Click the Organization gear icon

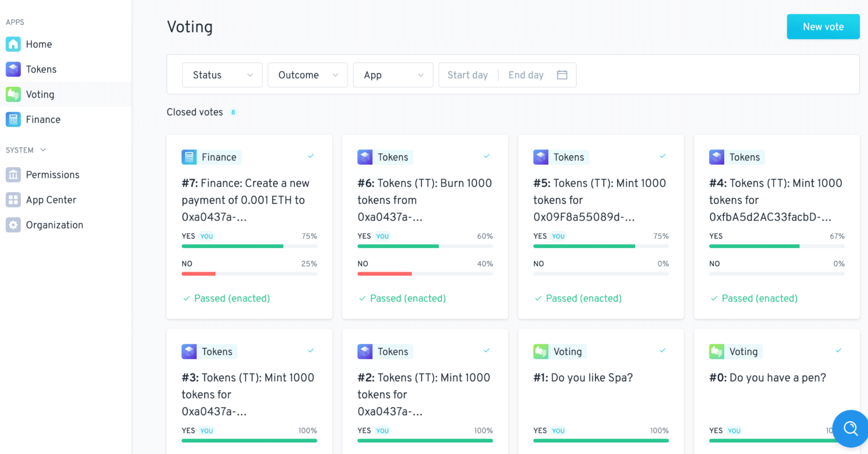(13, 225)
